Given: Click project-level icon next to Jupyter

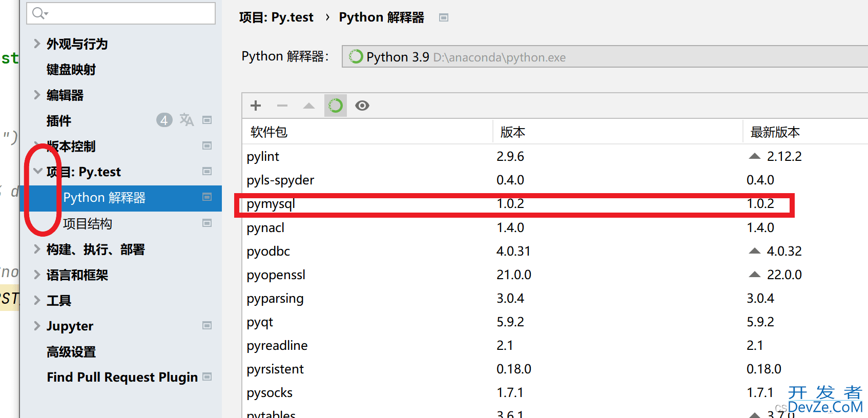Looking at the screenshot, I should [x=207, y=325].
